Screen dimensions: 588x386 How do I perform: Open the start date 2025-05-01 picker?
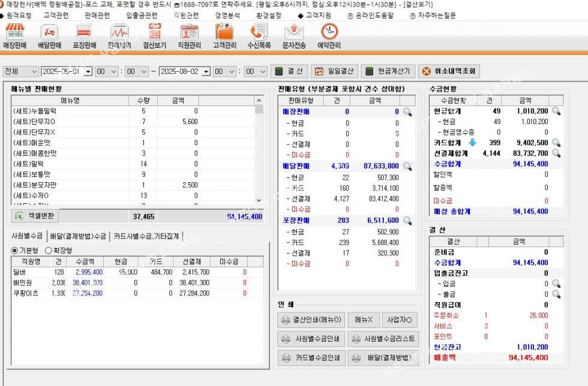pos(88,71)
